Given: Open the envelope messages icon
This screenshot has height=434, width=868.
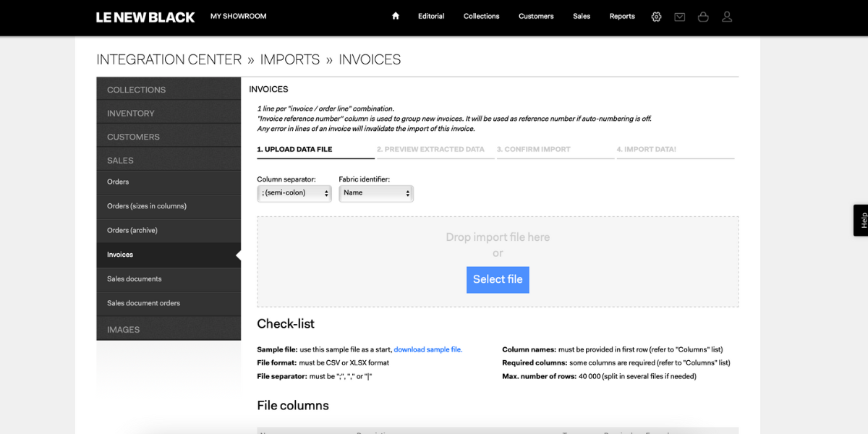Looking at the screenshot, I should click(x=680, y=17).
